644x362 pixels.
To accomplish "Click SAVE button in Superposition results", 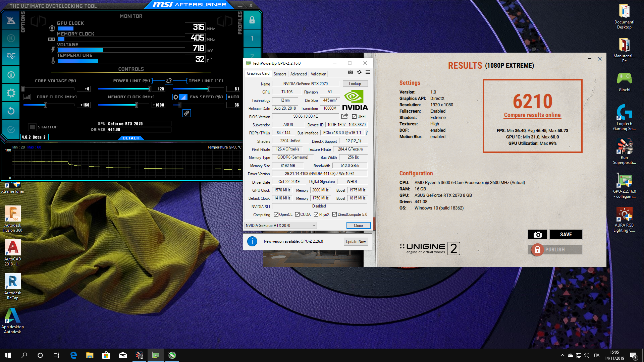I will pyautogui.click(x=566, y=235).
